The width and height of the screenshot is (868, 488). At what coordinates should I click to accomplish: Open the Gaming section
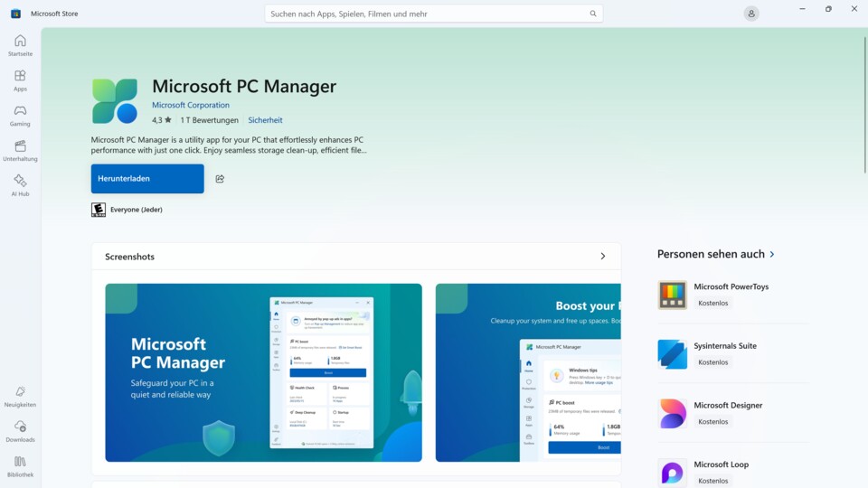click(20, 116)
